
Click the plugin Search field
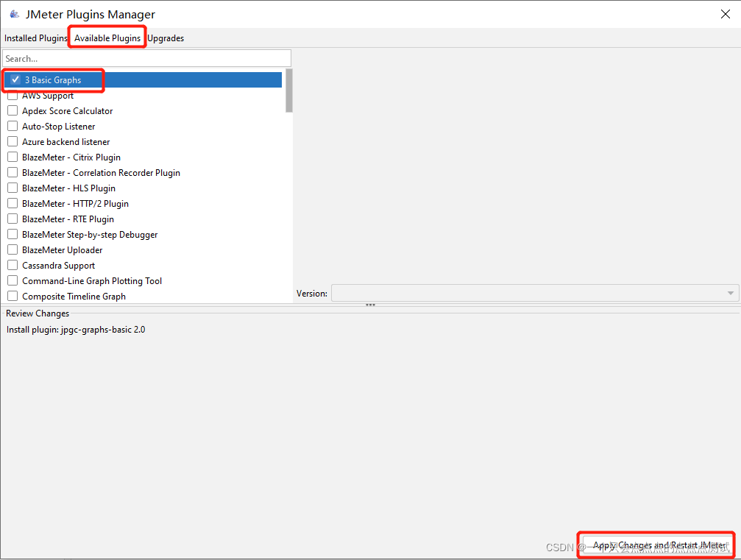pyautogui.click(x=147, y=59)
